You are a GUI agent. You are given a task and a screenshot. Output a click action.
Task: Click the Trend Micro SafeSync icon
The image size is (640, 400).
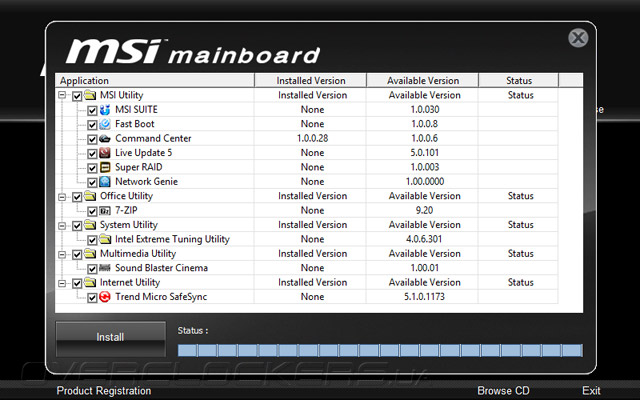105,297
